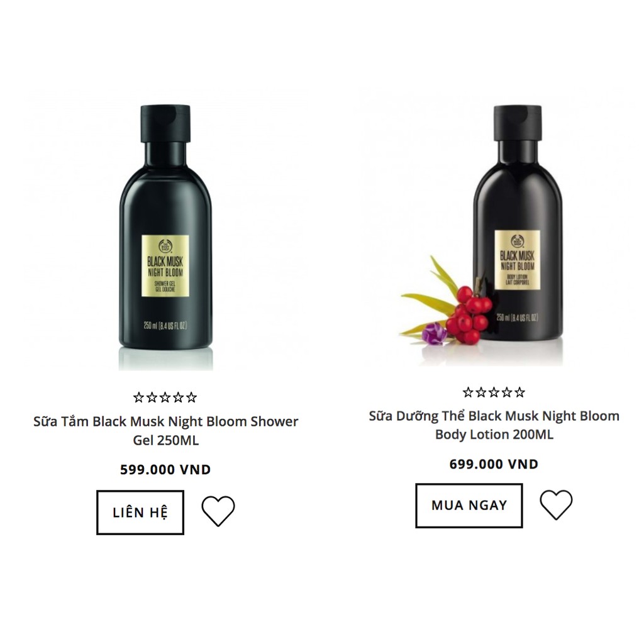Screen dimensions: 644x644
Task: Click the second star of Shower Gel rating
Action: (152, 397)
